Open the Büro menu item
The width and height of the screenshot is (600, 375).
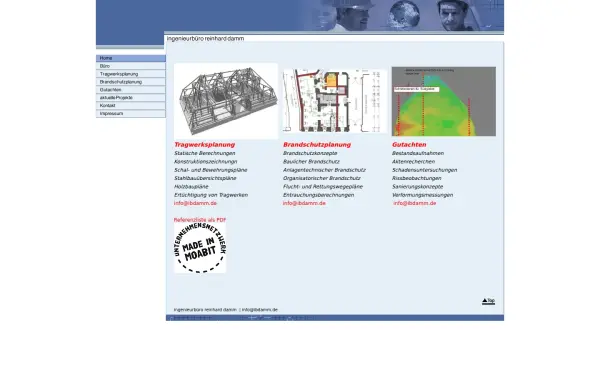click(131, 66)
